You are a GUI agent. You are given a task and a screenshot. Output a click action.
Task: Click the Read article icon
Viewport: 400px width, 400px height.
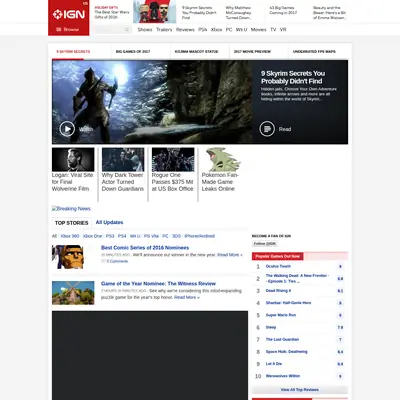click(x=267, y=129)
